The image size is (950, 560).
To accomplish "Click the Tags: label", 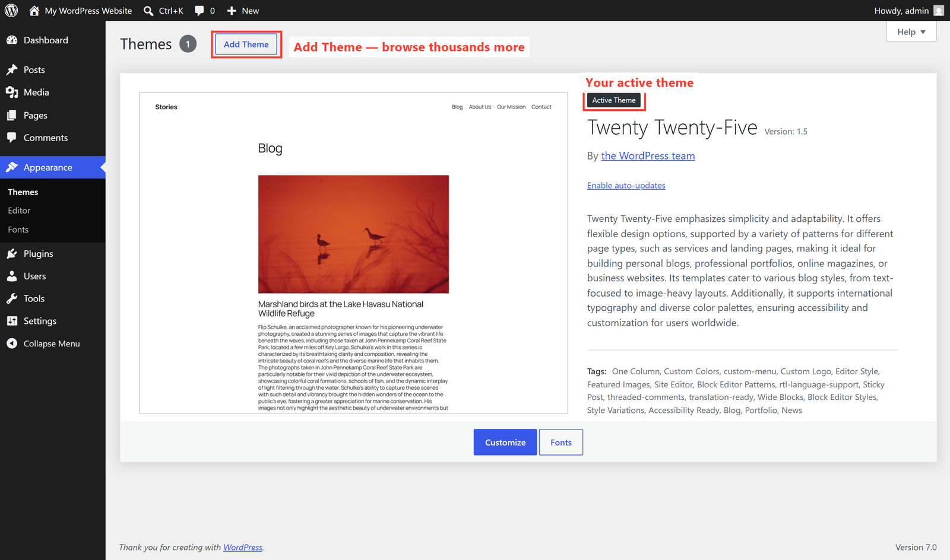I will (x=597, y=371).
